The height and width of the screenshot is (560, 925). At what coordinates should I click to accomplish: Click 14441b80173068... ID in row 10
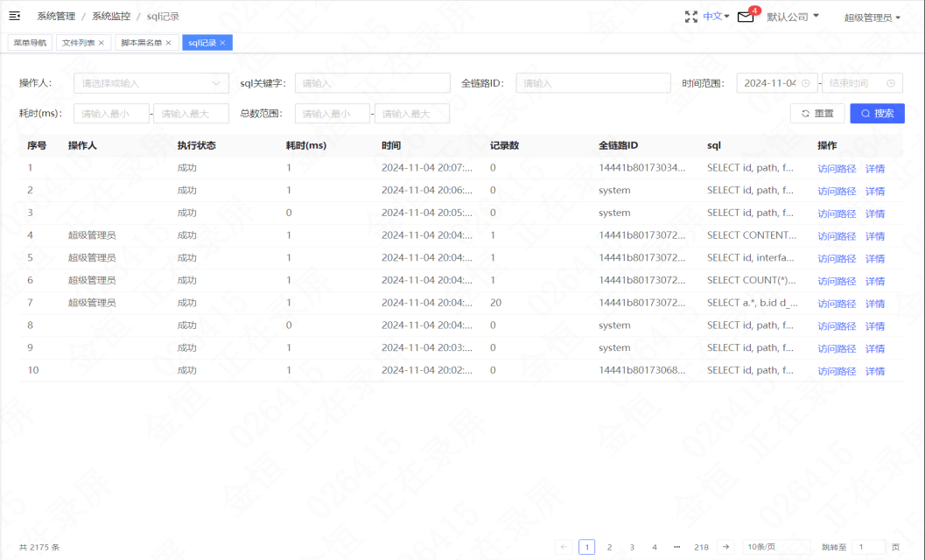(x=641, y=370)
